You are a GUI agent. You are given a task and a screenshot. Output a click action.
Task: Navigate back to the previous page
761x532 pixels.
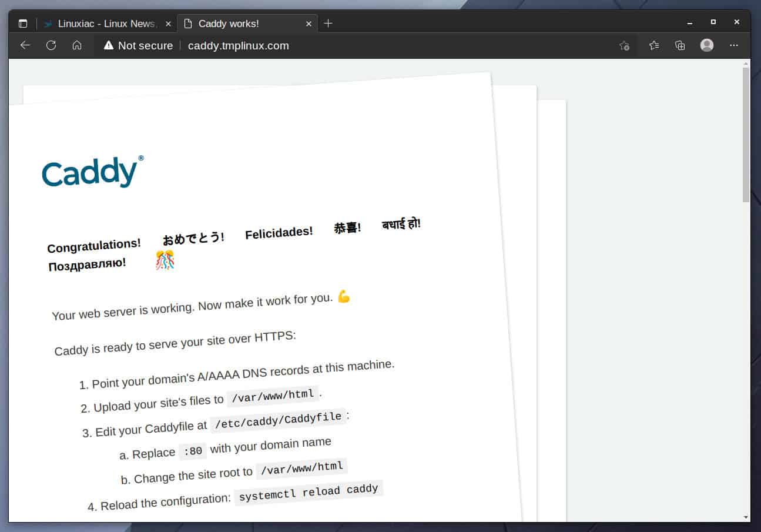click(x=24, y=45)
